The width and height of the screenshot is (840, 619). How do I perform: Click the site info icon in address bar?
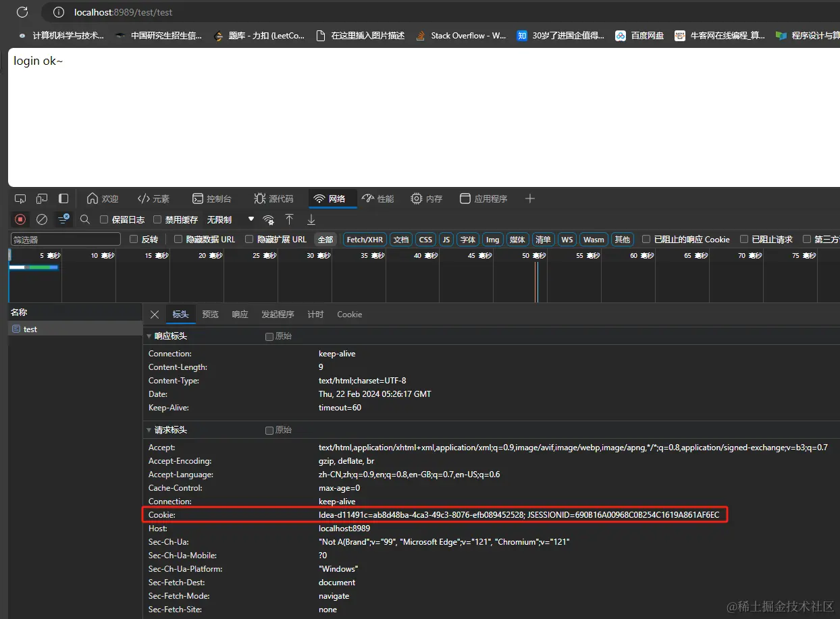(59, 12)
